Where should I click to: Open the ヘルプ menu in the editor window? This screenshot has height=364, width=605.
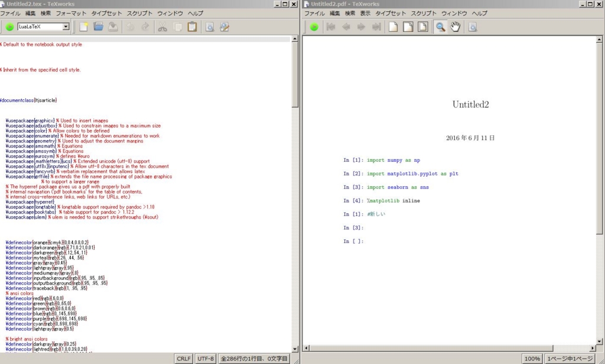(195, 13)
